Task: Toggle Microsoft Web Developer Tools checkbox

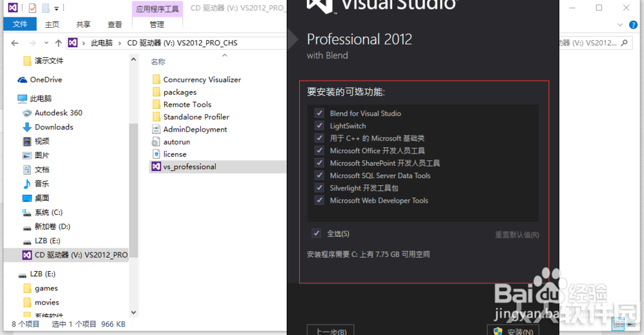Action: [319, 200]
